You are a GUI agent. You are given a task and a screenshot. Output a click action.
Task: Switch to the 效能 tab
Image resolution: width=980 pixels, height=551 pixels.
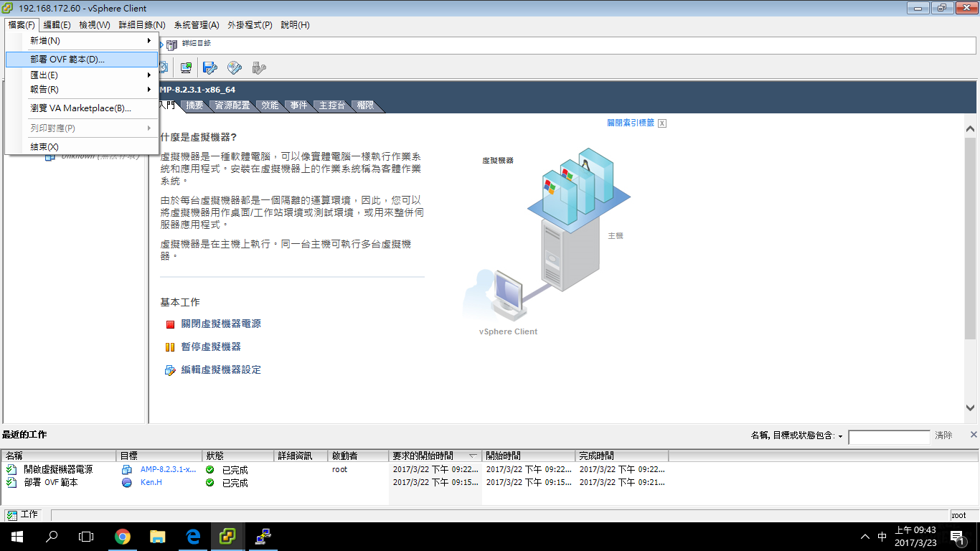point(270,105)
